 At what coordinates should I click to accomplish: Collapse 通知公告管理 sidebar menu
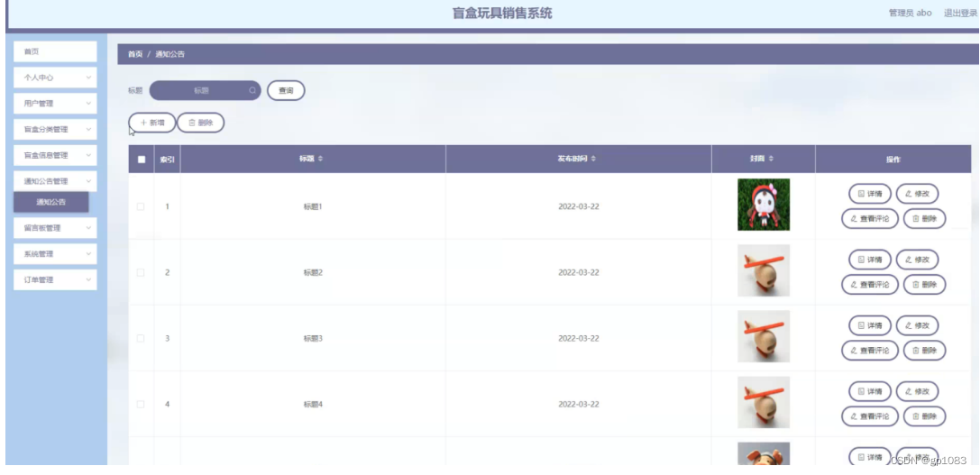coord(55,181)
